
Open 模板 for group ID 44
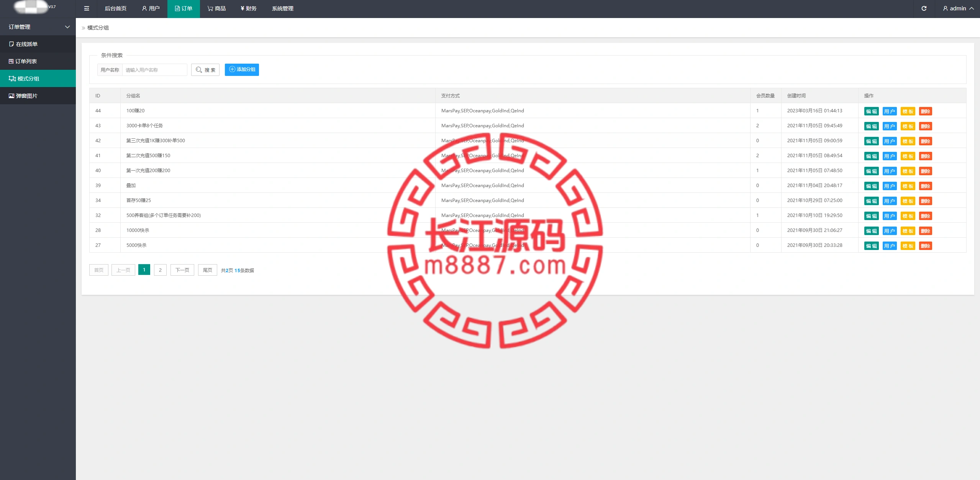(908, 111)
